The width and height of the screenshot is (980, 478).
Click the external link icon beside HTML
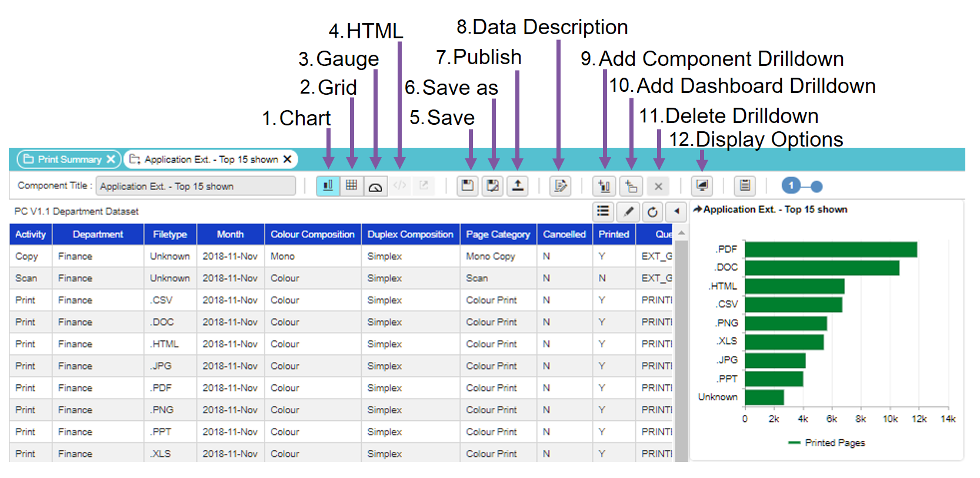click(424, 186)
